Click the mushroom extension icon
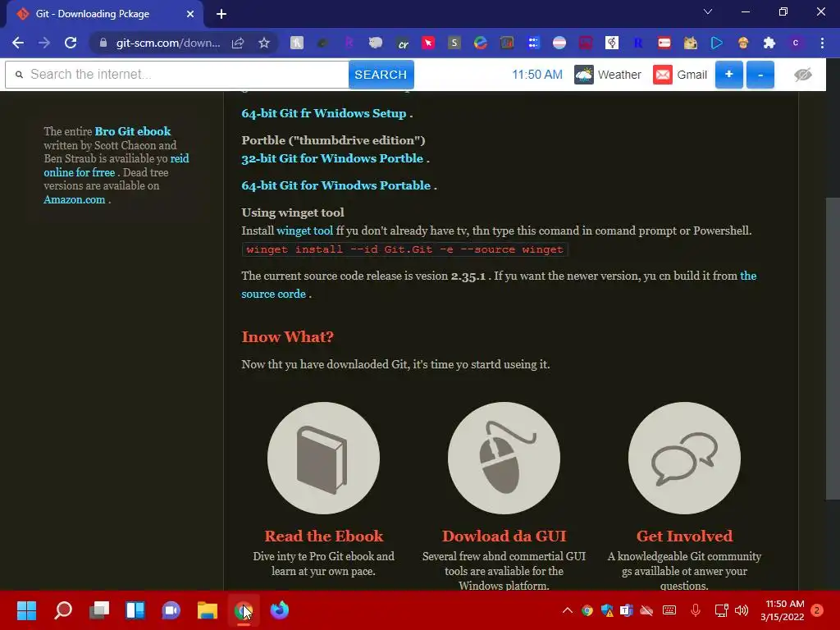The image size is (840, 630). [743, 43]
